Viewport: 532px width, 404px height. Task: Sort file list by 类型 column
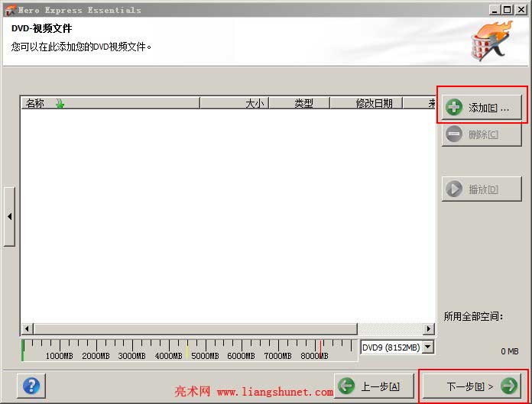pos(300,103)
